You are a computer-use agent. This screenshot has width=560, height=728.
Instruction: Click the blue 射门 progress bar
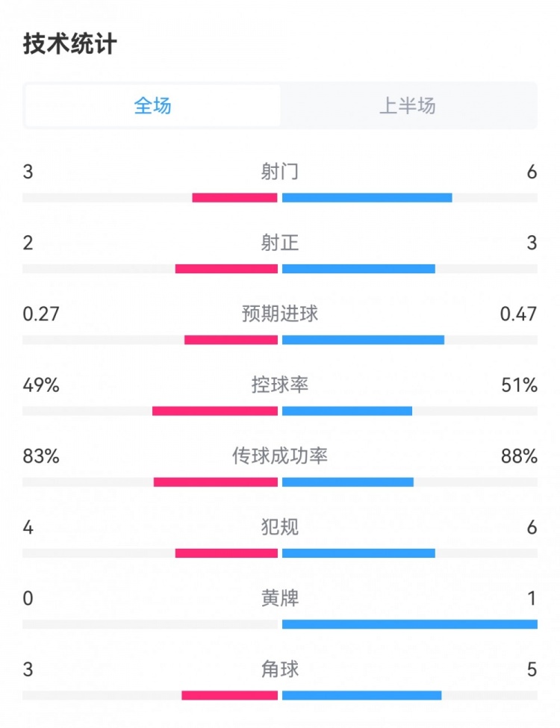click(x=367, y=198)
